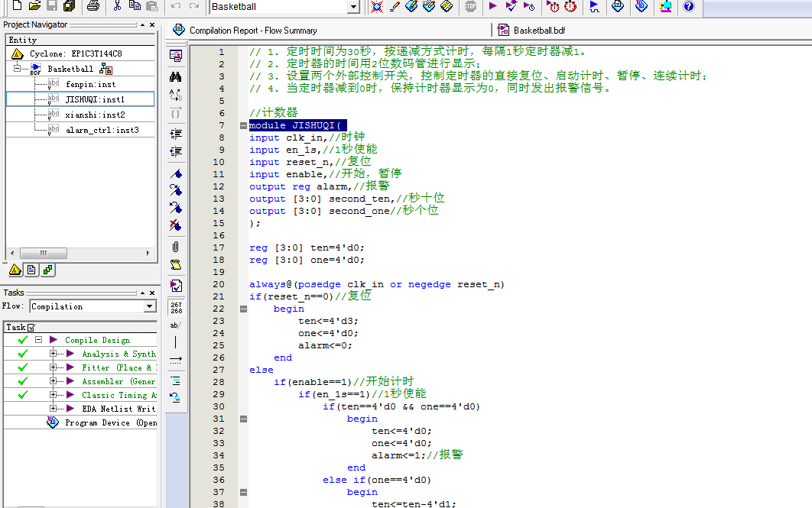812x508 pixels.
Task: Click the Decrease Indent icon
Action: pyautogui.click(x=176, y=151)
